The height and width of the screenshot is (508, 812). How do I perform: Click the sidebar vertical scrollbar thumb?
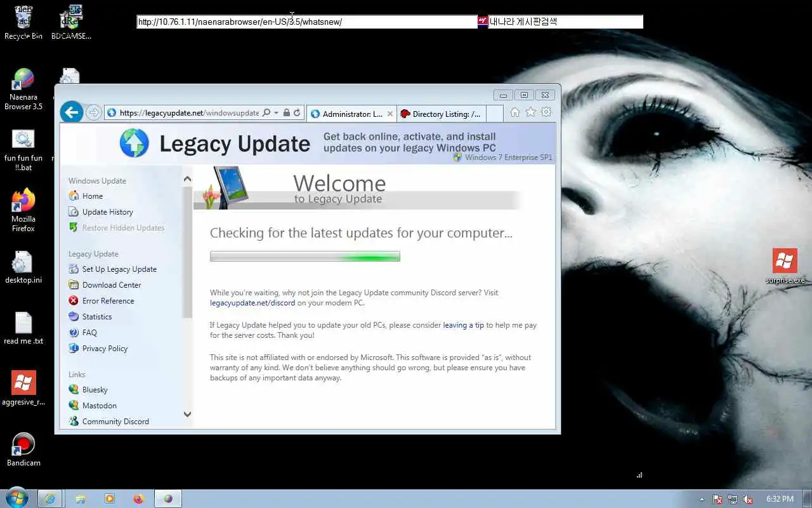coord(187,252)
